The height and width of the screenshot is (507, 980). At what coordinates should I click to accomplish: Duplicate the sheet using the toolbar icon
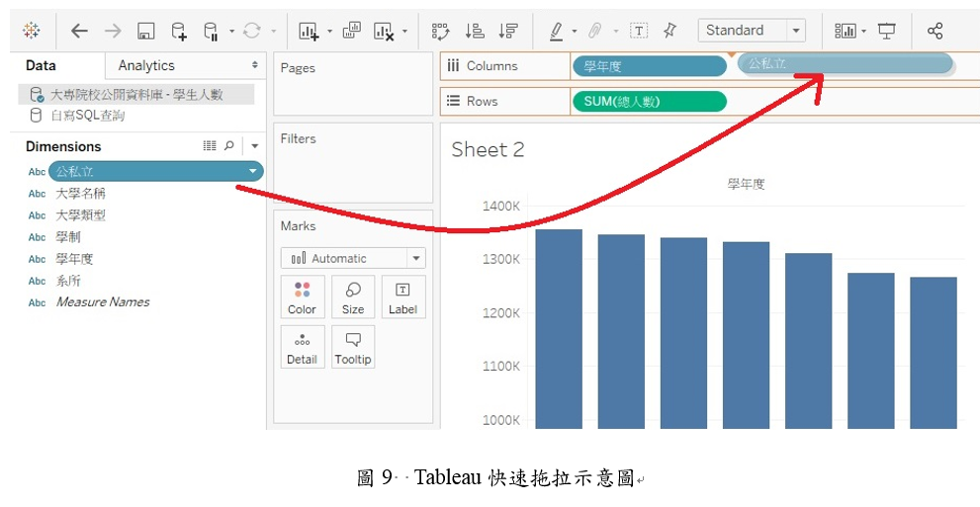pyautogui.click(x=352, y=31)
